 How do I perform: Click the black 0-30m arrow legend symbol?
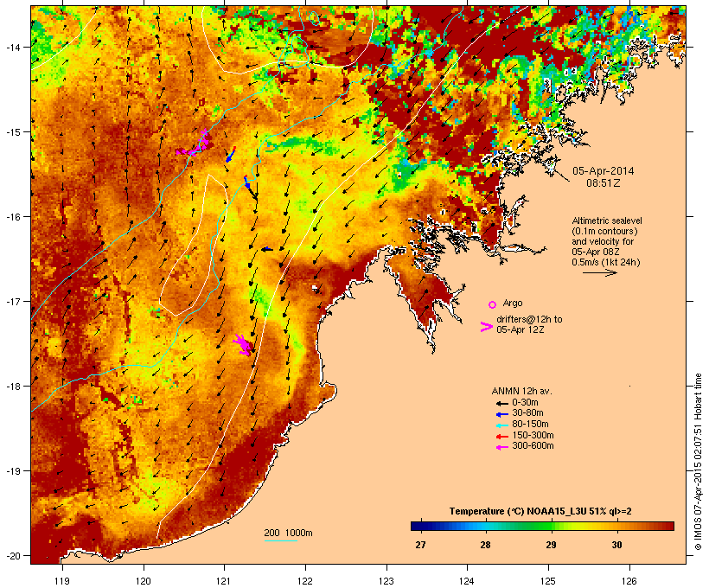pos(501,404)
